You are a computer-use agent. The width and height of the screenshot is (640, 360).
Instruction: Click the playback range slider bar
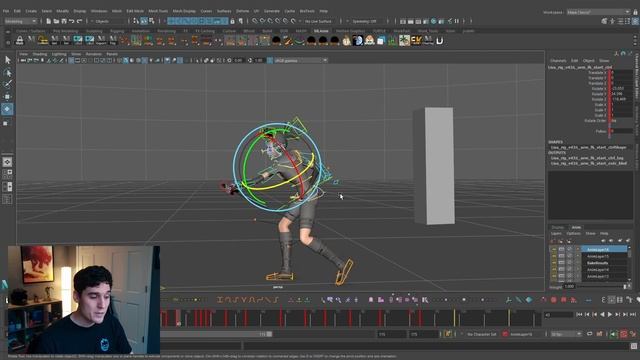pos(216,334)
